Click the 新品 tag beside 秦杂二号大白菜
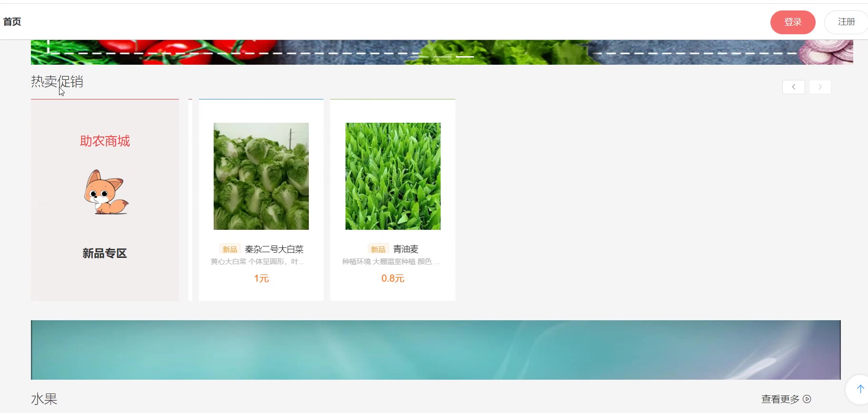The height and width of the screenshot is (413, 868). coord(230,249)
